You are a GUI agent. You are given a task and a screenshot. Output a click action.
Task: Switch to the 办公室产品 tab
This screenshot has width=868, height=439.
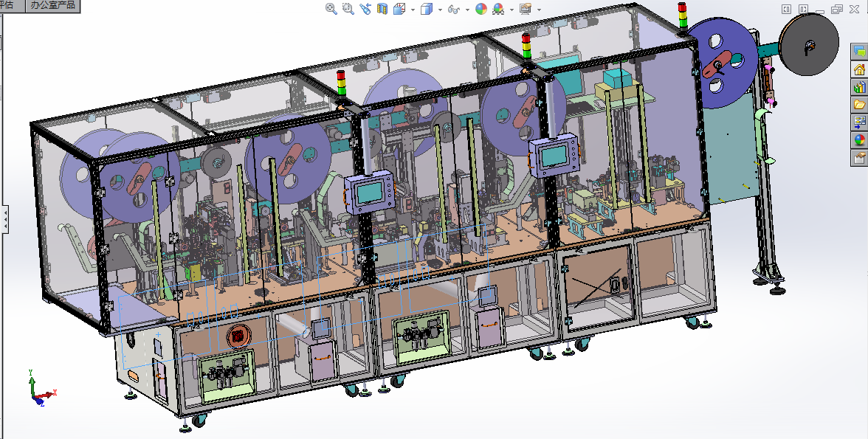coord(52,6)
